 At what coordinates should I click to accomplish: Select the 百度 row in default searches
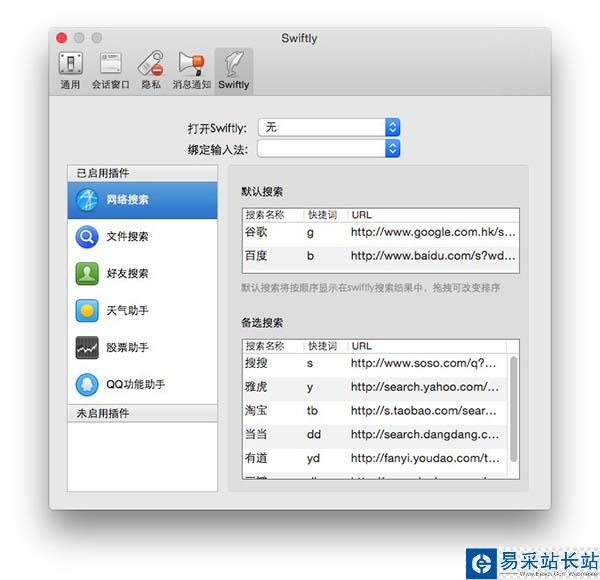tap(381, 256)
